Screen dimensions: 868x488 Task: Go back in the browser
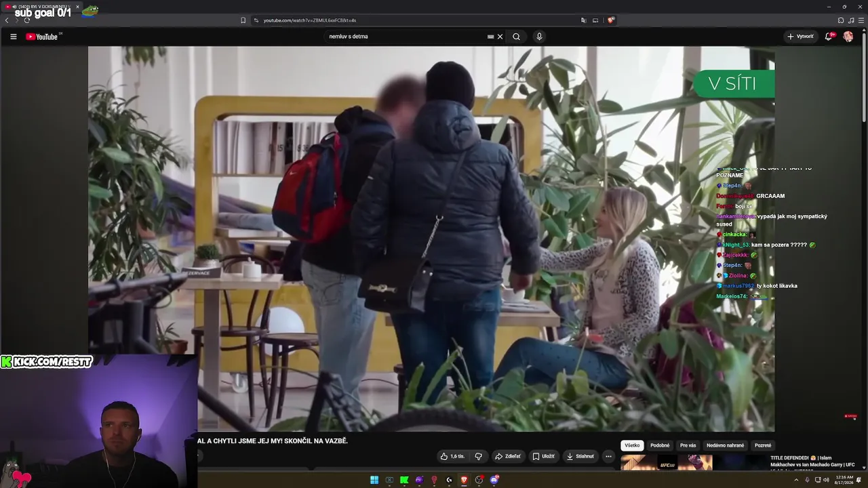(7, 20)
